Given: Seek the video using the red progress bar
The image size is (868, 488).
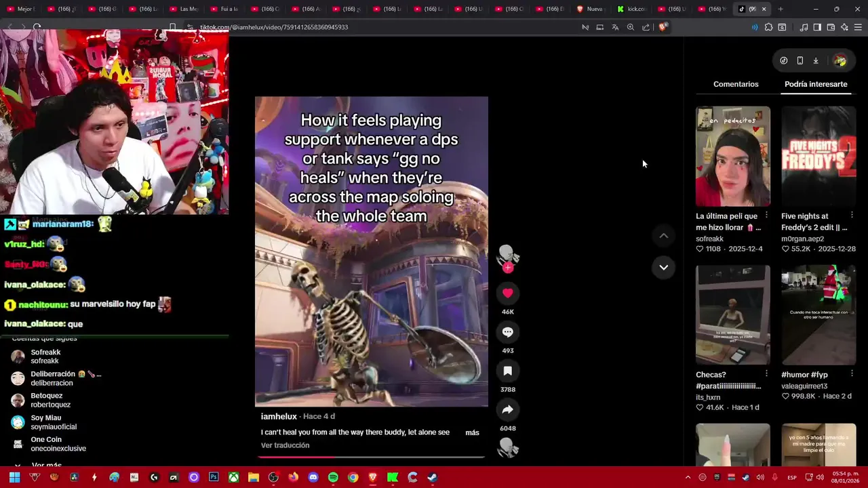Looking at the screenshot, I should (x=371, y=457).
